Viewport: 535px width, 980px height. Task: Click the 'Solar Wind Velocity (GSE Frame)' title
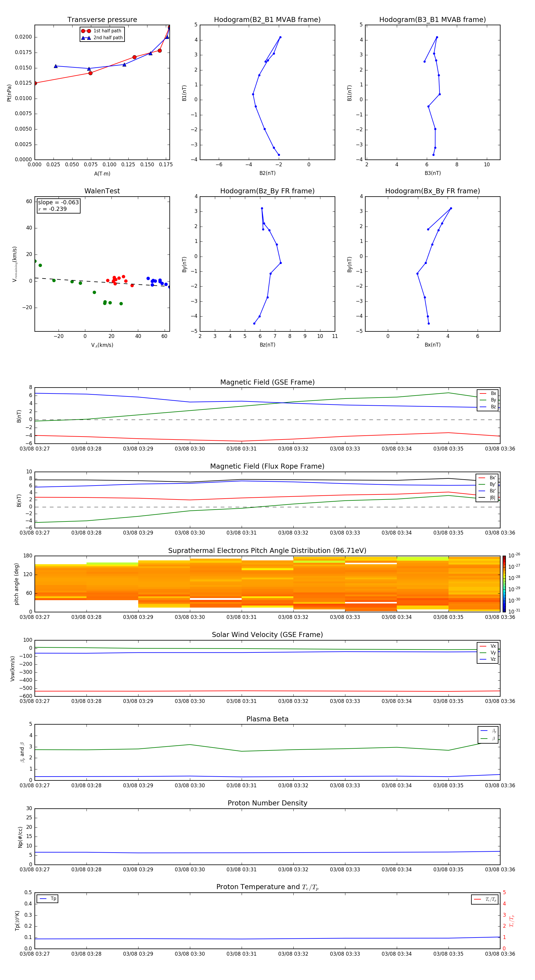pos(267,635)
